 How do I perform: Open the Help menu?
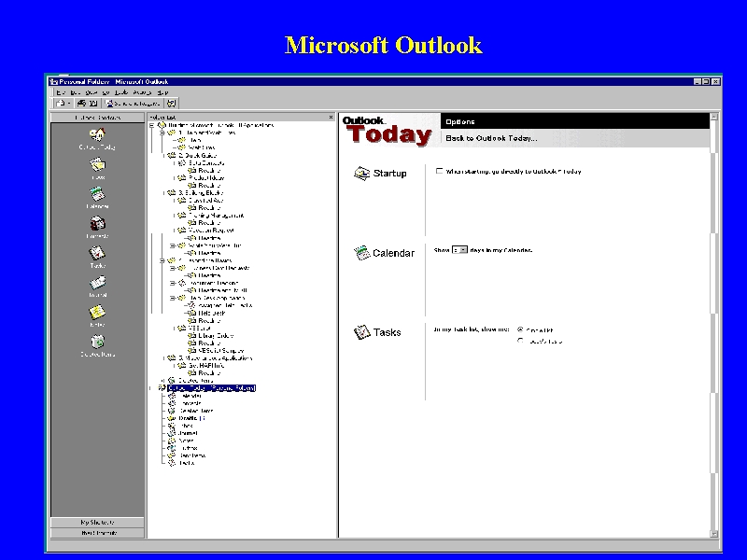point(162,92)
